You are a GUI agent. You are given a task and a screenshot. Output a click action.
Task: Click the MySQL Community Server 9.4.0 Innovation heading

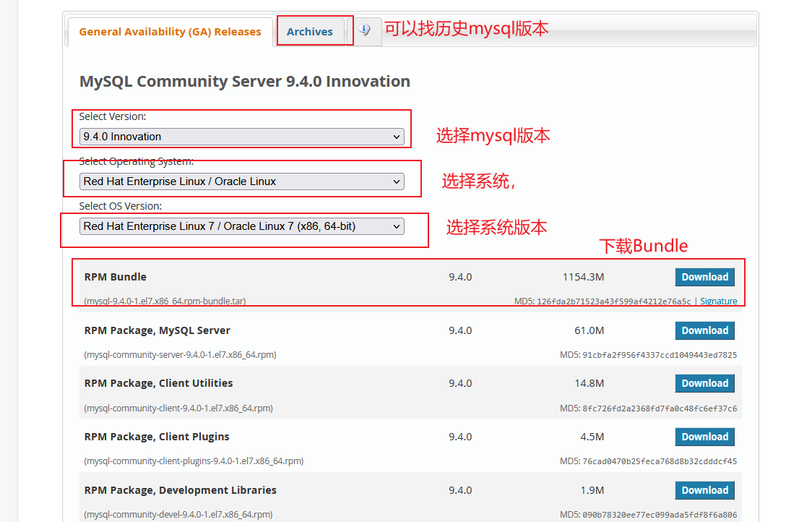coord(244,82)
